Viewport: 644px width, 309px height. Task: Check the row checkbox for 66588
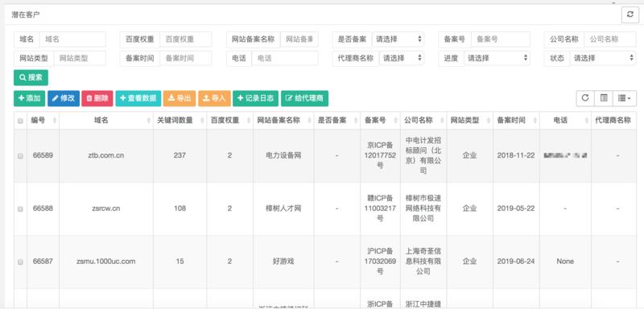[20, 209]
